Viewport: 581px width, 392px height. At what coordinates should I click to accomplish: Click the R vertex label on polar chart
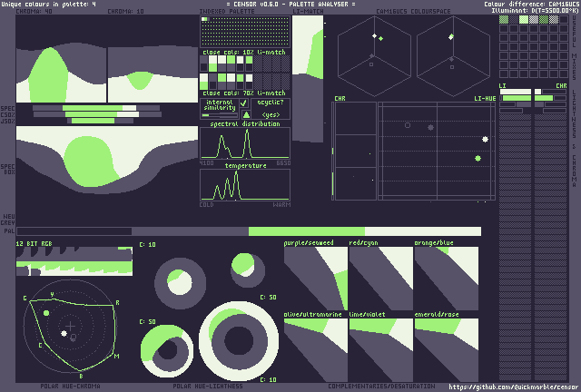(x=117, y=303)
